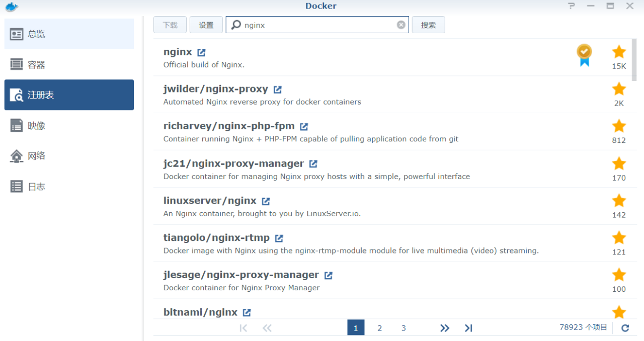This screenshot has height=341, width=644.
Task: Click the results list vertical scrollbar
Action: coord(634,60)
